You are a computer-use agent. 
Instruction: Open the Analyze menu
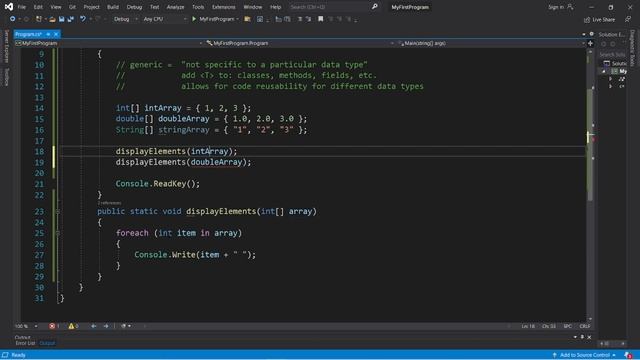tap(176, 7)
